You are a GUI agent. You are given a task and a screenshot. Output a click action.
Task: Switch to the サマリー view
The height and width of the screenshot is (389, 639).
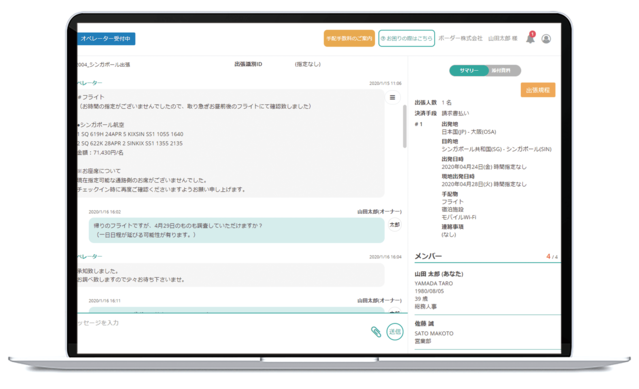pos(469,70)
